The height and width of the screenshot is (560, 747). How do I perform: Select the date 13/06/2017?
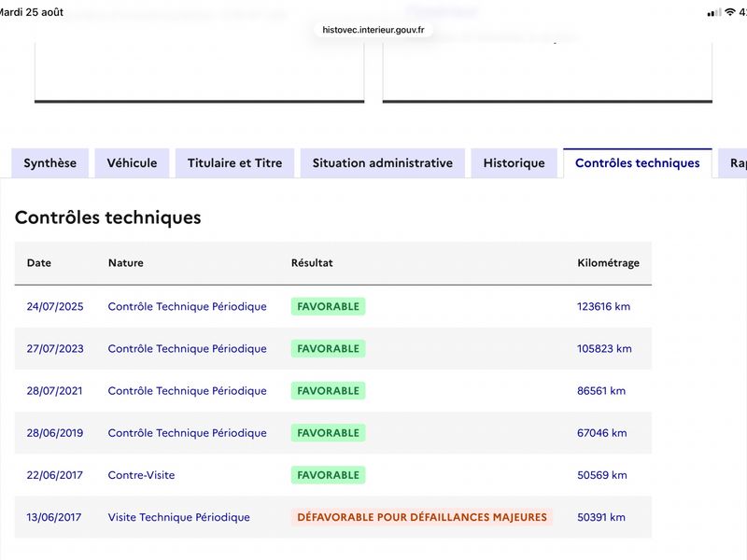[54, 517]
